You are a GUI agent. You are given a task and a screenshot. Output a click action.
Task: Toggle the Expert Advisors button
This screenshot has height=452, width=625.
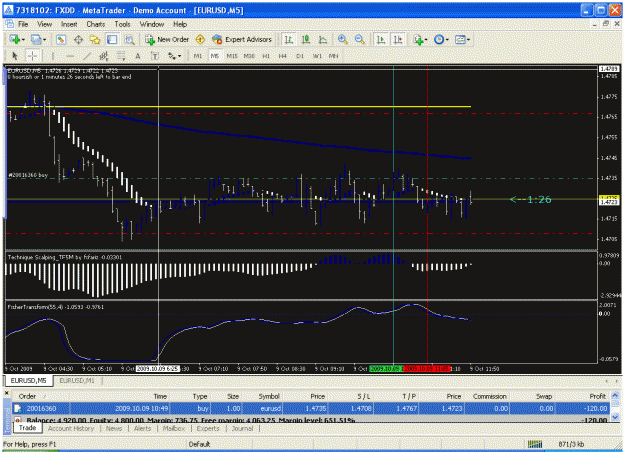click(x=242, y=39)
